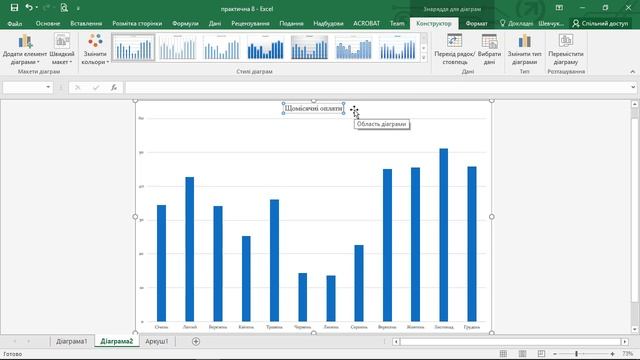Viewport: 640px width, 360px height.
Task: Click Спільний доступ share button
Action: [x=600, y=24]
